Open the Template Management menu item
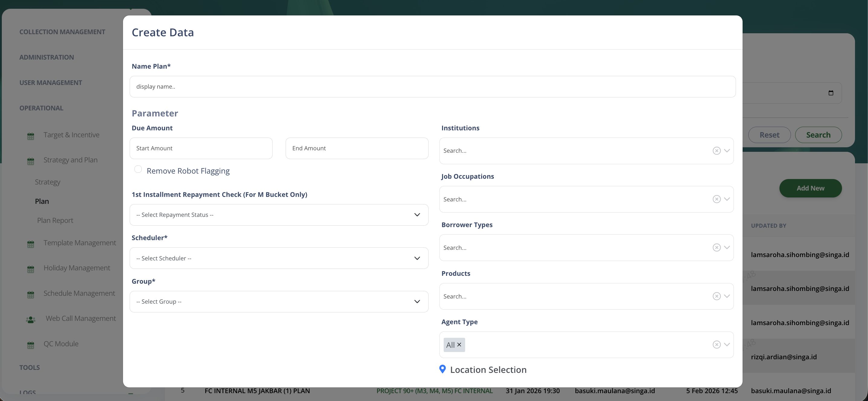This screenshot has width=868, height=401. 79,243
